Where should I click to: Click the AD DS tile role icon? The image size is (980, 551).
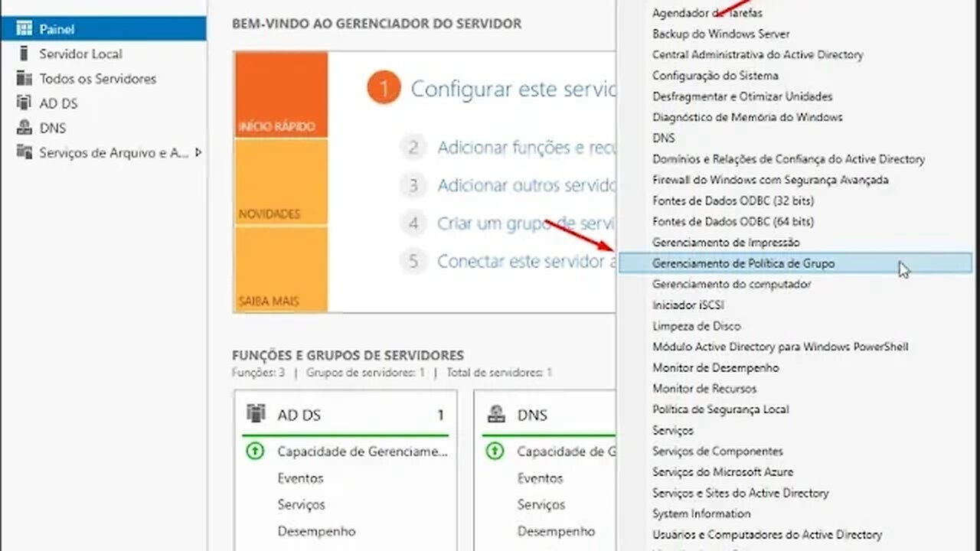click(256, 413)
